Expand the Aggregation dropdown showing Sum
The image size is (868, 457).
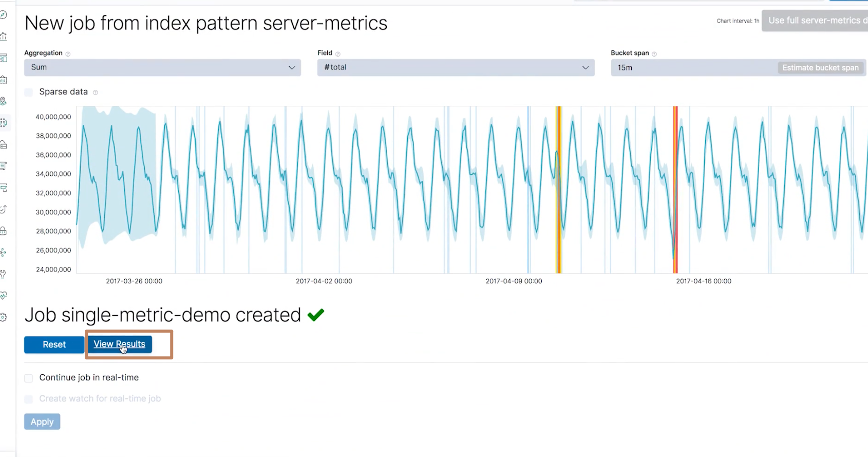[x=162, y=67]
